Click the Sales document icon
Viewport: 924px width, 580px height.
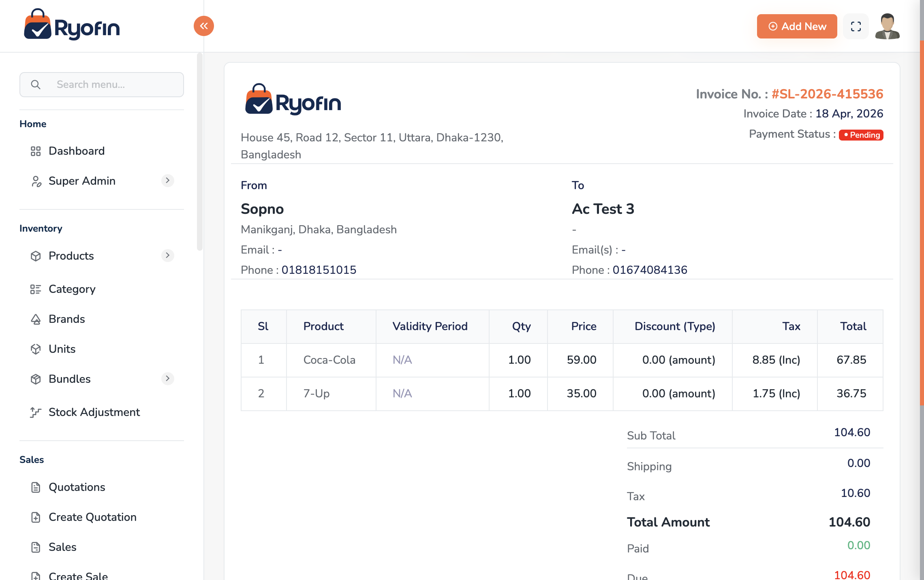(x=36, y=547)
